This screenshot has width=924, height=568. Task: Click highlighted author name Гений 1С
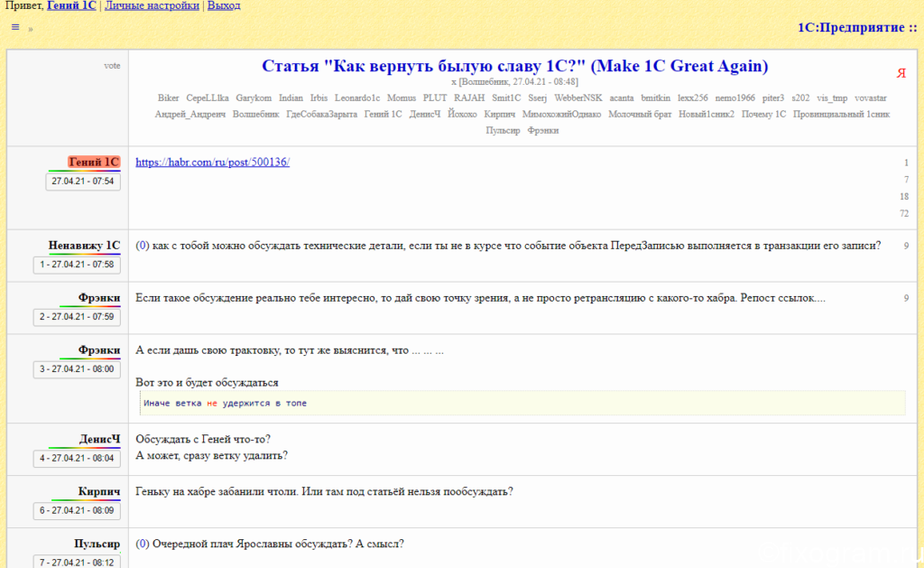pos(94,162)
